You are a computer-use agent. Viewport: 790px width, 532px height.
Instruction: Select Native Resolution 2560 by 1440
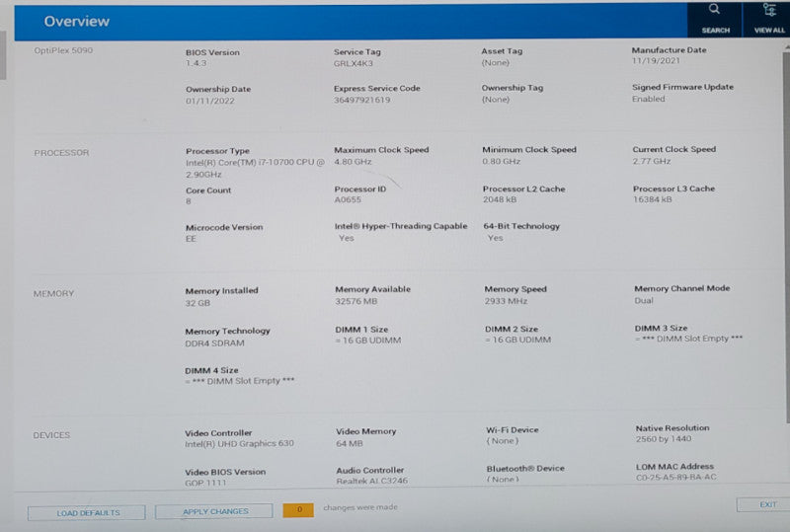pyautogui.click(x=664, y=439)
